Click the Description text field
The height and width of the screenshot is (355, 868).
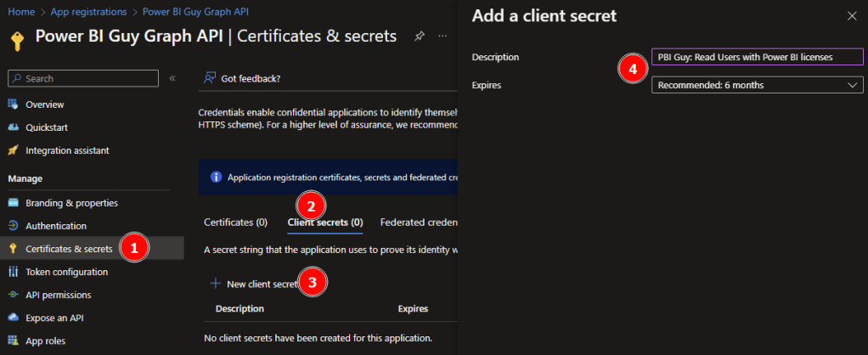[757, 57]
